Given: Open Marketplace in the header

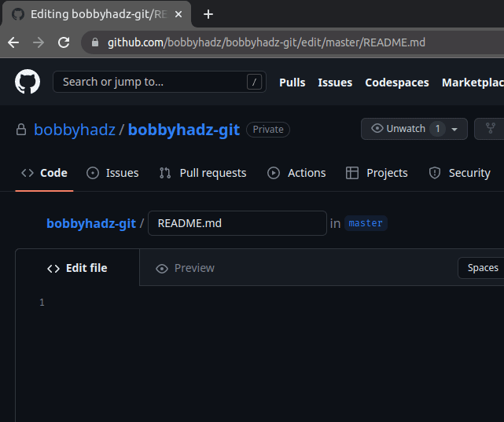Looking at the screenshot, I should pos(473,83).
